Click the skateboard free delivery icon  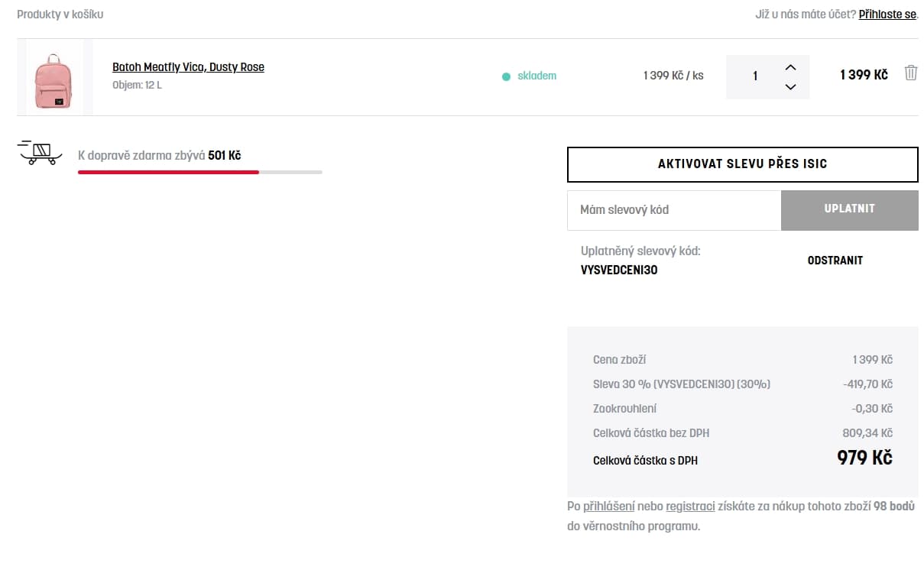click(40, 153)
